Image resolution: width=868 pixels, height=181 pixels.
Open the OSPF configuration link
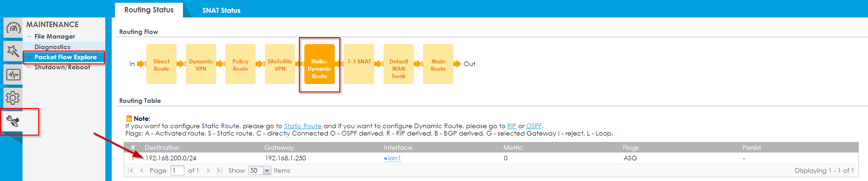pos(534,126)
